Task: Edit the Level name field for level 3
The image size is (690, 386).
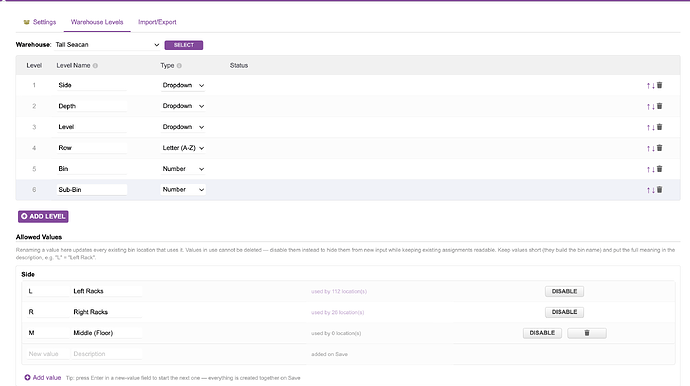Action: 92,127
